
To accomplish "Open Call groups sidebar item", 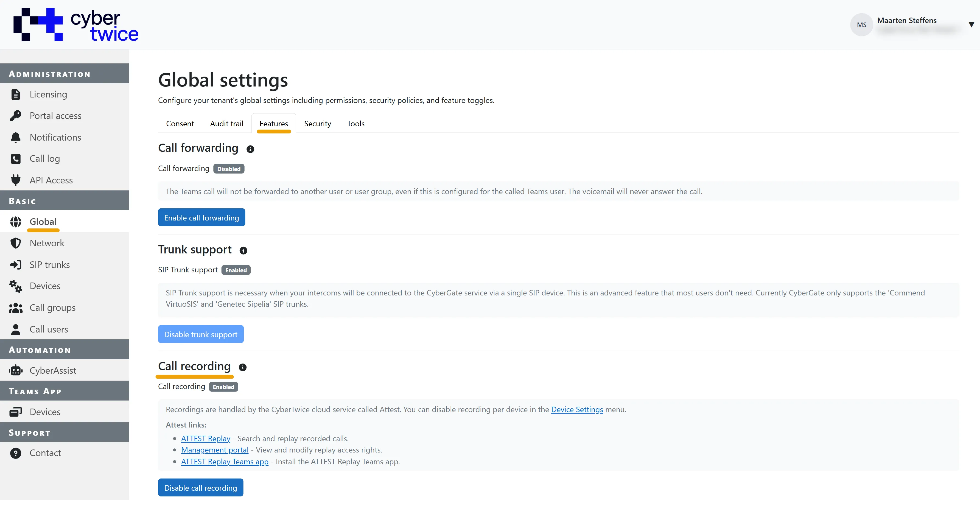I will [65, 308].
